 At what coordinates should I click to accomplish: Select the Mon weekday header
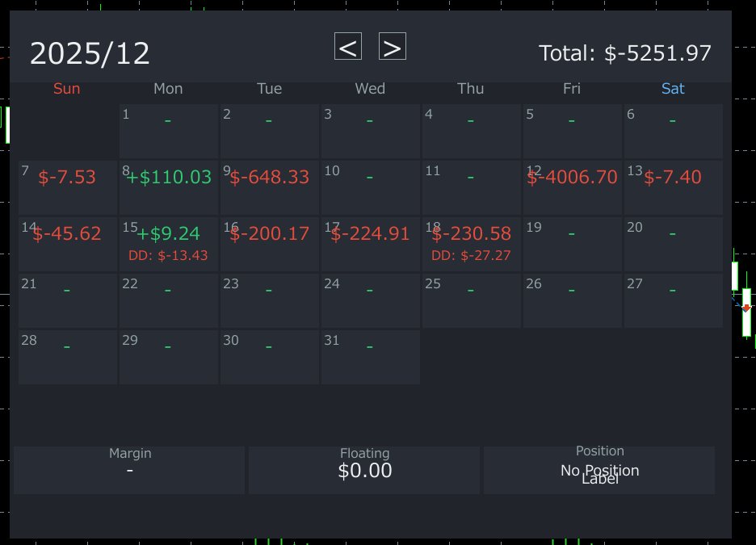[x=168, y=89]
